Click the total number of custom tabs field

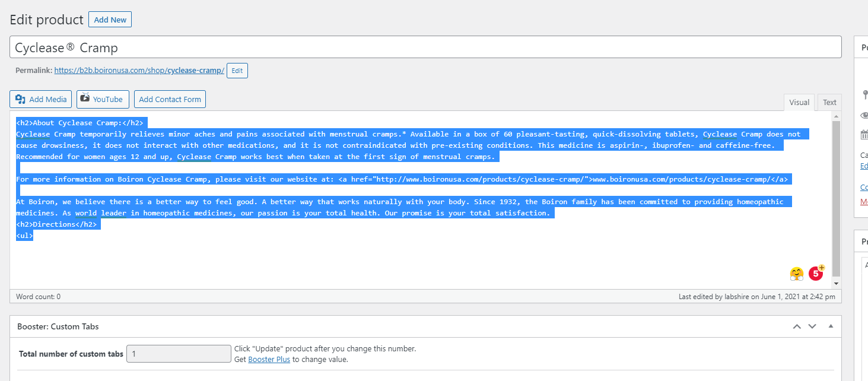pos(179,354)
